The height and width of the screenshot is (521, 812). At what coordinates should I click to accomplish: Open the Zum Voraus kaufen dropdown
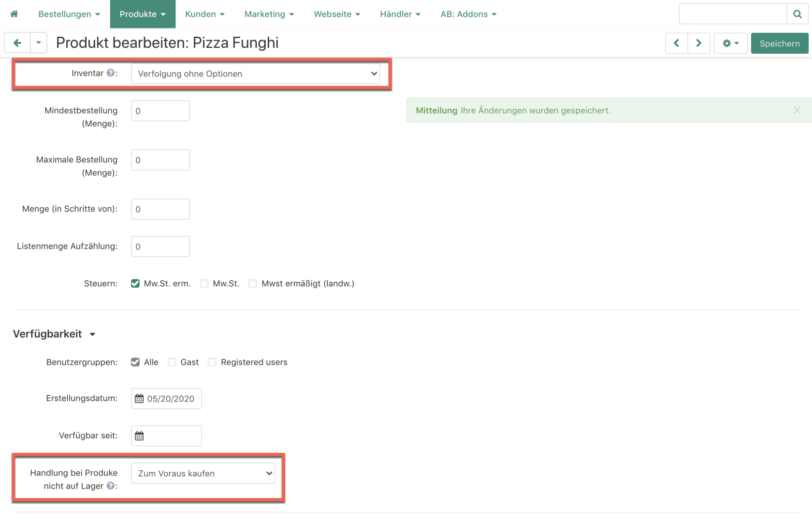tap(203, 473)
